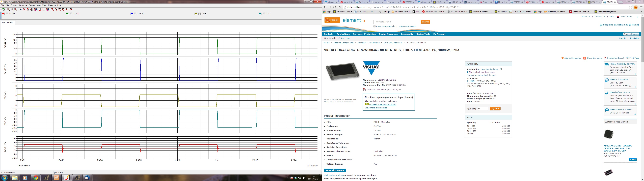Open Windows Explorer from the taskbar
644x181 pixels.
15,178
